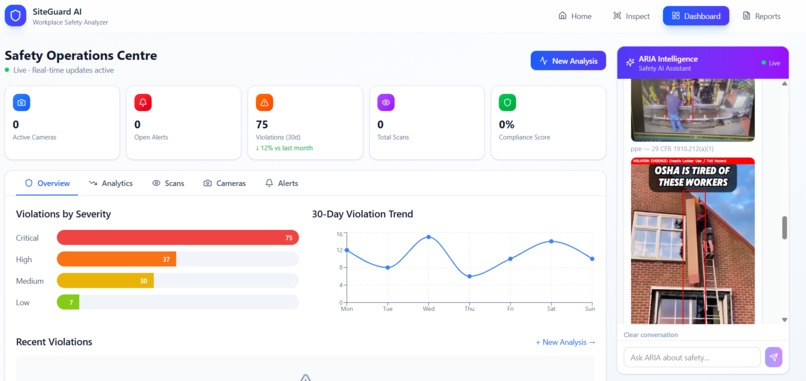Focus the Ask ARIA about safety input
Screen dimensions: 806x381
click(x=692, y=357)
